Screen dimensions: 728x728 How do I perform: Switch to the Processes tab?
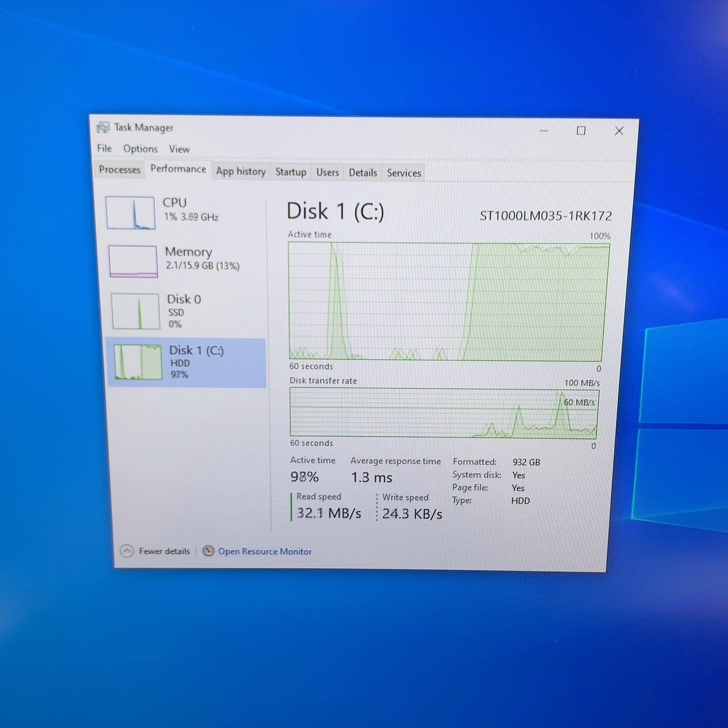119,169
